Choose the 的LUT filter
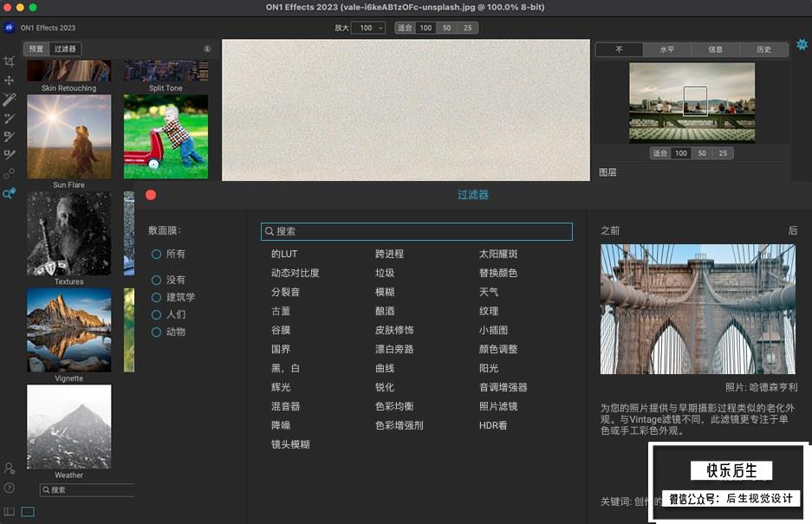The width and height of the screenshot is (812, 524). tap(284, 255)
